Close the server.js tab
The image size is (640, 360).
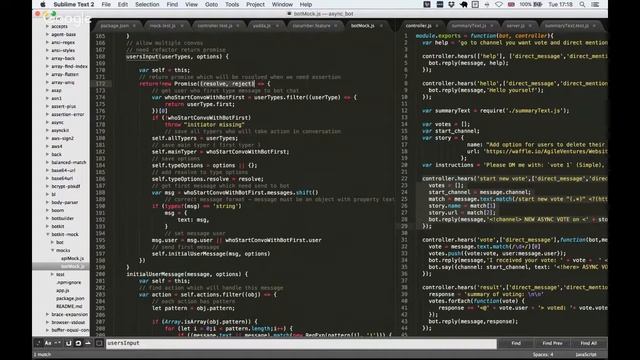coord(531,26)
